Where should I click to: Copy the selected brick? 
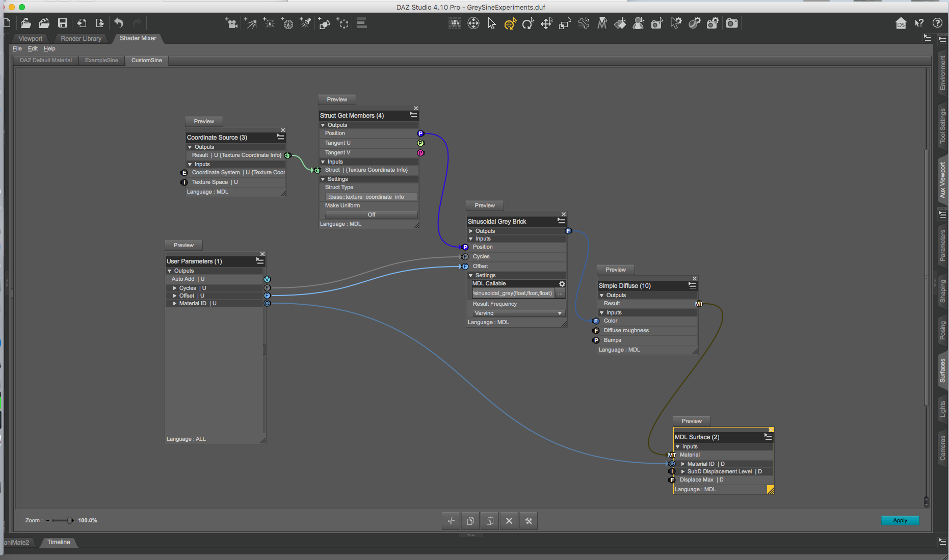click(470, 521)
